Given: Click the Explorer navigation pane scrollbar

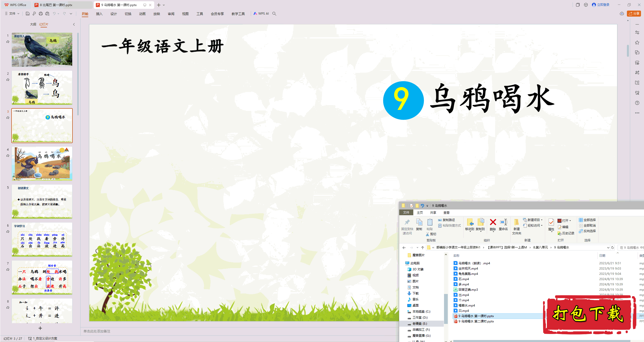Looking at the screenshot, I should (x=446, y=309).
